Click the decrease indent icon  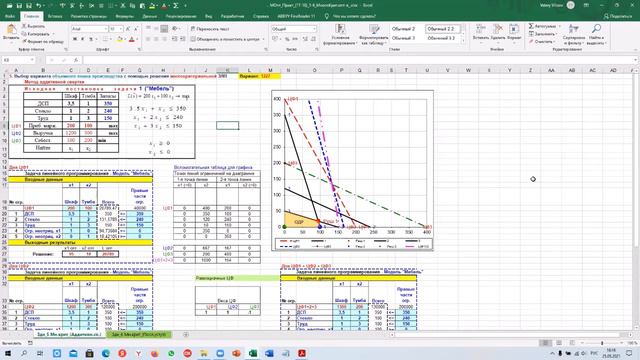click(174, 39)
